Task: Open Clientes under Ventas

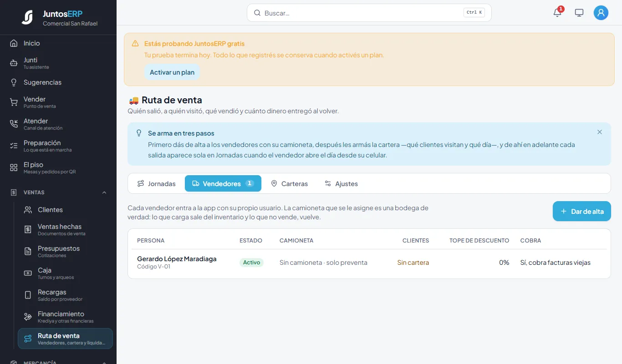Action: click(65, 210)
